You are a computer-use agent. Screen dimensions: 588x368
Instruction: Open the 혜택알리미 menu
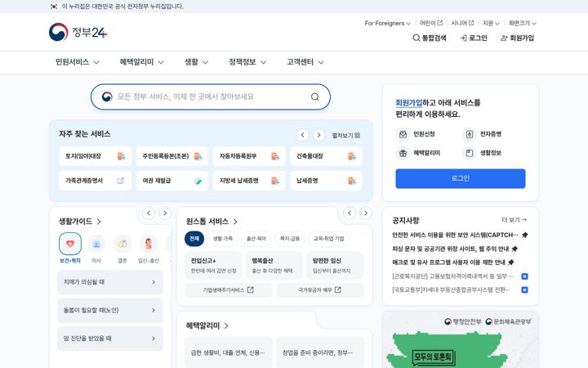tap(142, 62)
